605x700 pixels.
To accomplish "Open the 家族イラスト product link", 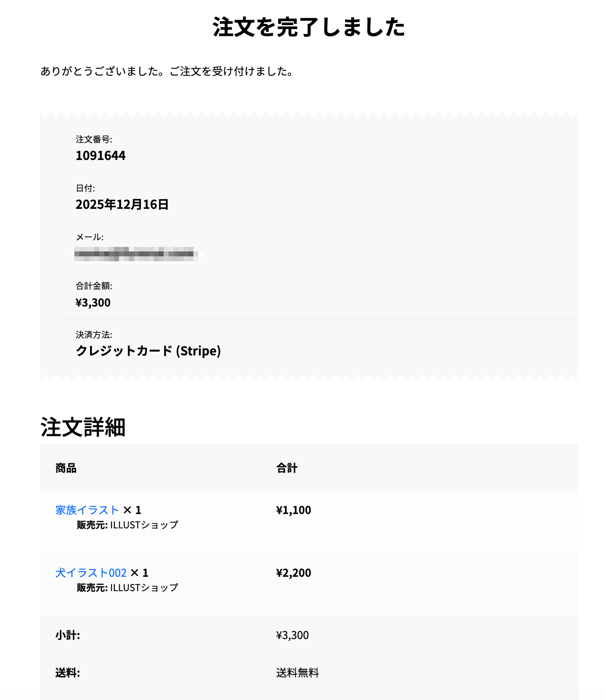I will [x=87, y=510].
